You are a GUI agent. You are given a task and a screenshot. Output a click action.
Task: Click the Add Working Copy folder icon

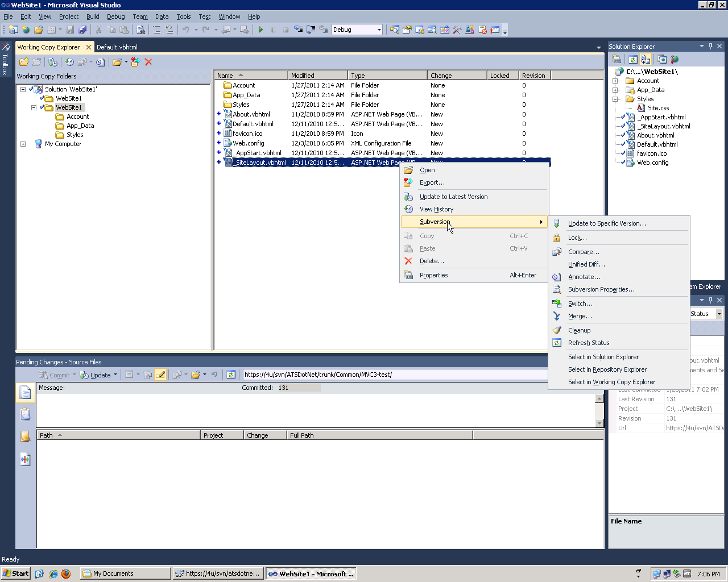pos(24,62)
